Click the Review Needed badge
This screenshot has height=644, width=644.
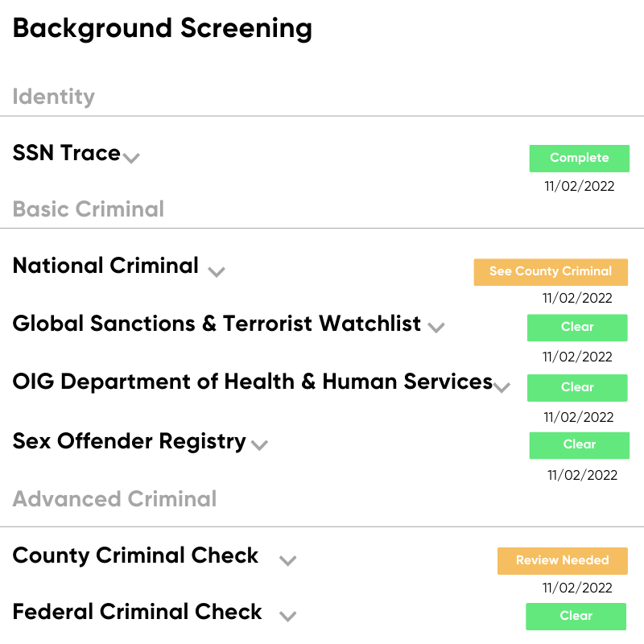[562, 560]
